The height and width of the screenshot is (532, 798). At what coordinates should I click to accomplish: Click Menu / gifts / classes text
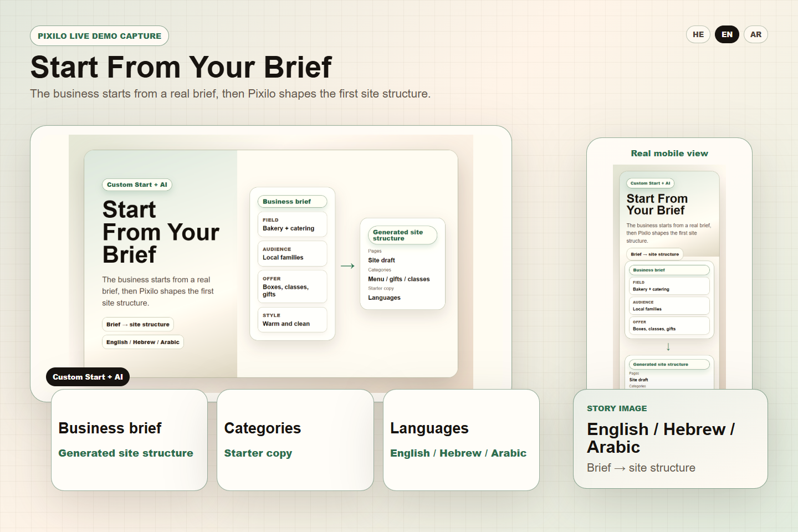click(x=399, y=279)
